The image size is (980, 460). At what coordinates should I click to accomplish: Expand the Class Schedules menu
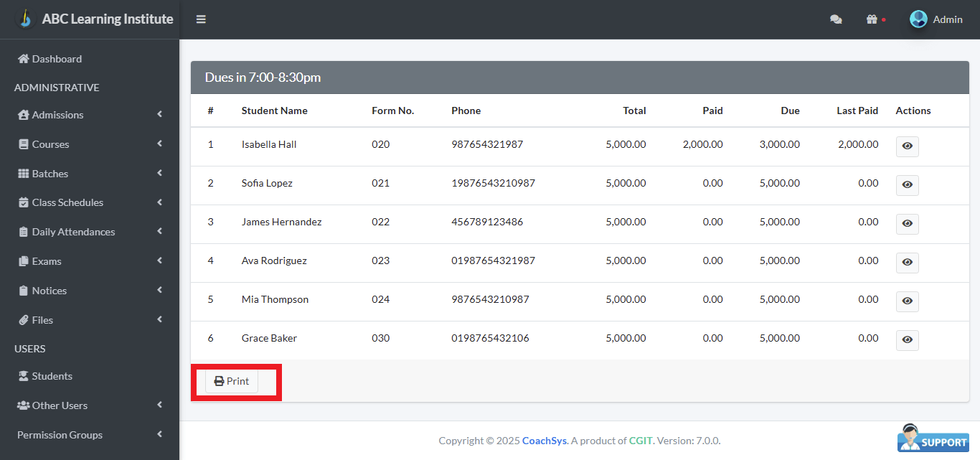click(159, 202)
